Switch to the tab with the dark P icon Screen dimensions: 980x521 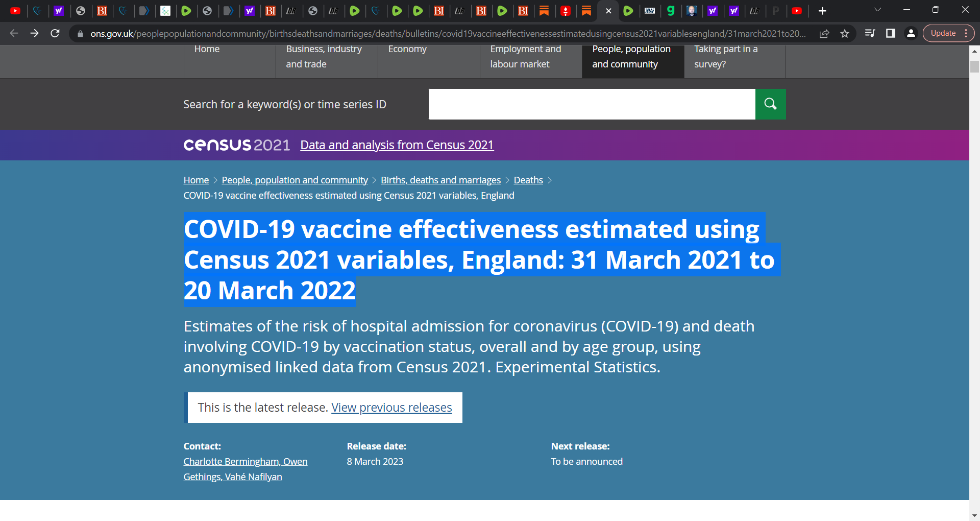click(776, 11)
